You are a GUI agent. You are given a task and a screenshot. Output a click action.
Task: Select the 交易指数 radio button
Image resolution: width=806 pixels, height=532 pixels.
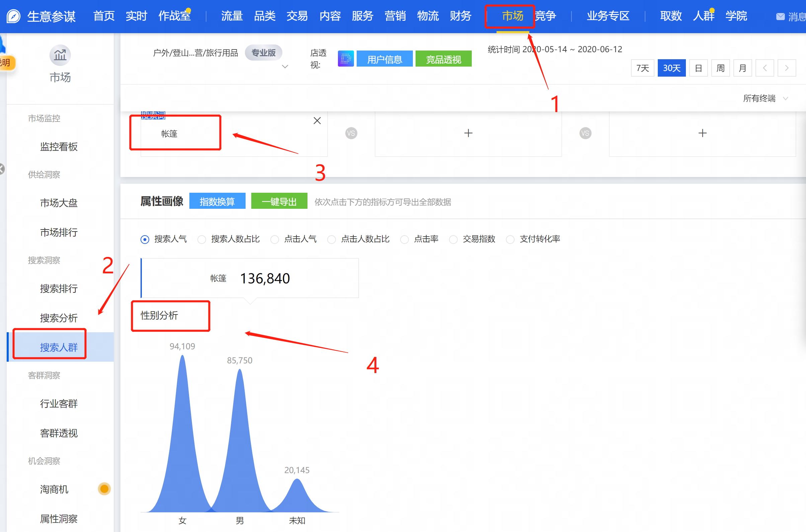click(x=453, y=240)
